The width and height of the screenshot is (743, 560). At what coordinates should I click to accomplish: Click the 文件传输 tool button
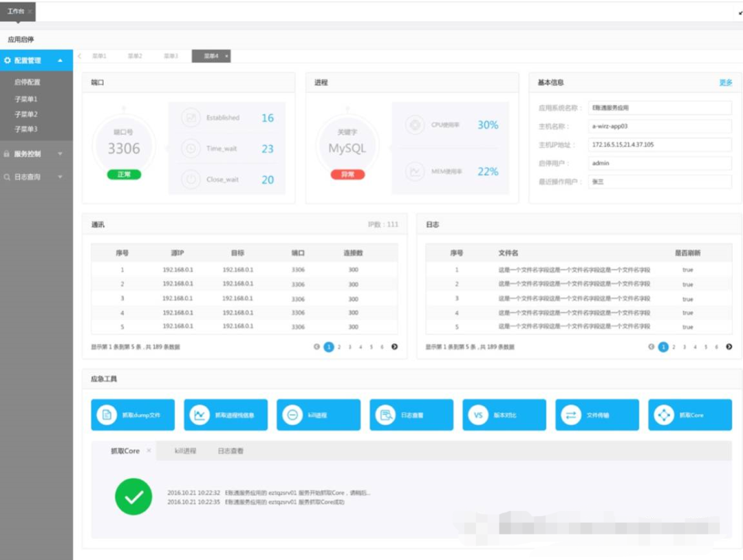[597, 415]
